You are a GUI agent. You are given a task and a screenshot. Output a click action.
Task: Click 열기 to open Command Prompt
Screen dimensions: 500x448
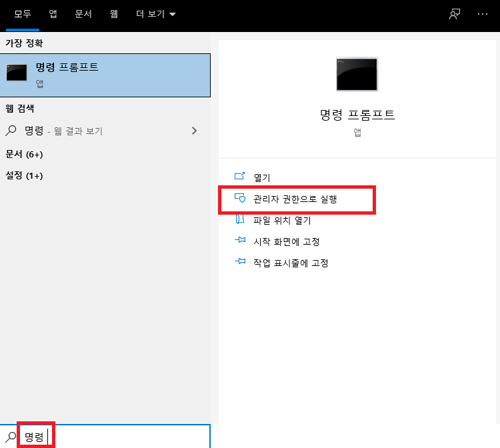[x=262, y=177]
